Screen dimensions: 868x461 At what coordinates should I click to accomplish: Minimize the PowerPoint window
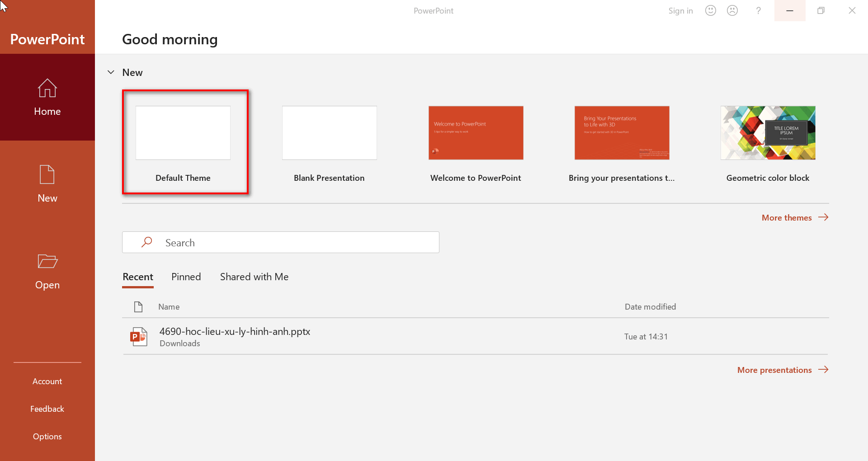(x=790, y=10)
